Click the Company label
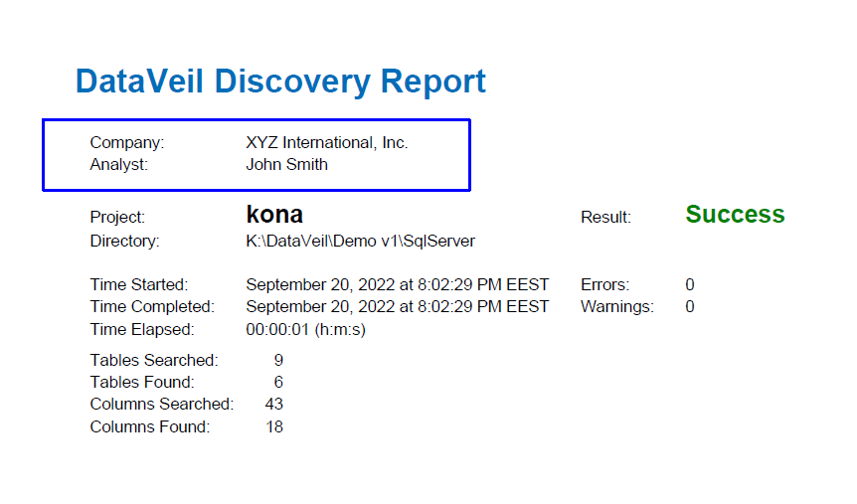Viewport: 857px width, 504px height. click(x=127, y=143)
